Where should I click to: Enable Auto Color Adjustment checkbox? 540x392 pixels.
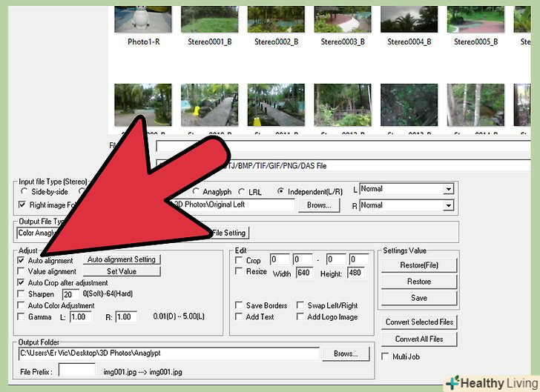[21, 305]
